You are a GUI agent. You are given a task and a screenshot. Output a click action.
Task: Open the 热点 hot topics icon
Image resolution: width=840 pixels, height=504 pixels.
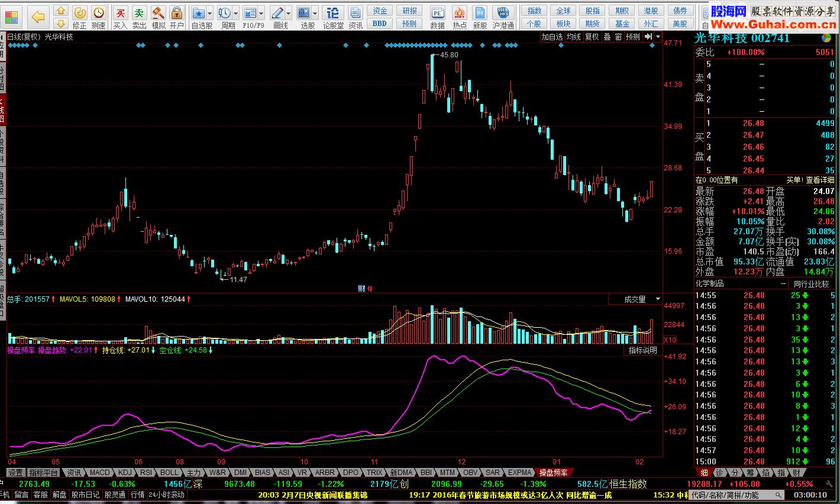[459, 13]
